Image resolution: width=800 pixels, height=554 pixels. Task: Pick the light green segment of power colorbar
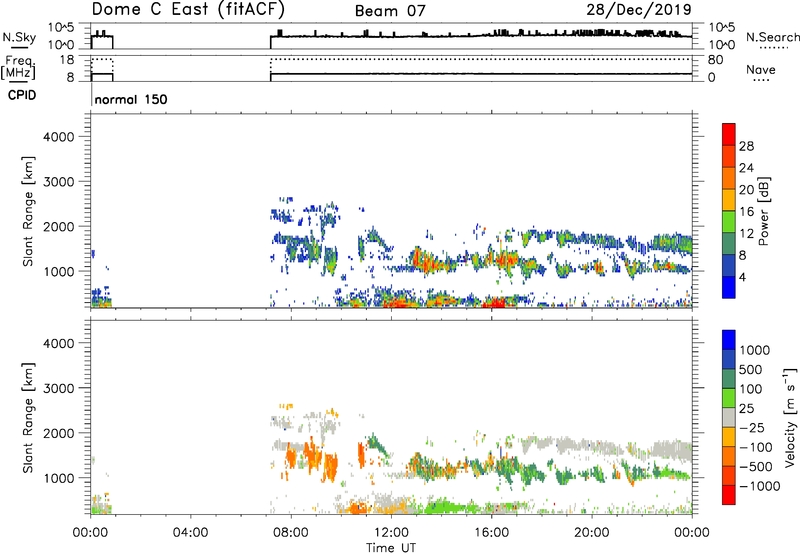(x=729, y=222)
